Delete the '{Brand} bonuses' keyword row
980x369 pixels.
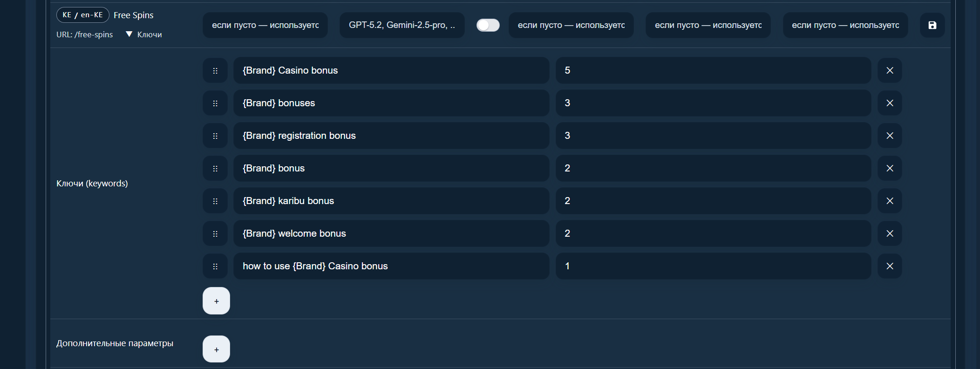pyautogui.click(x=890, y=103)
